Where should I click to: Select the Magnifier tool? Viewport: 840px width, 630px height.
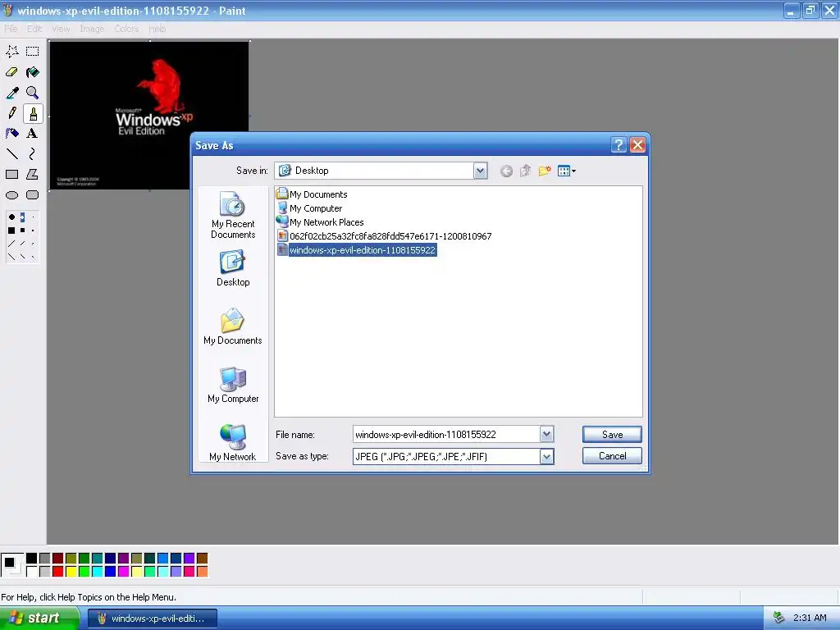coord(33,93)
